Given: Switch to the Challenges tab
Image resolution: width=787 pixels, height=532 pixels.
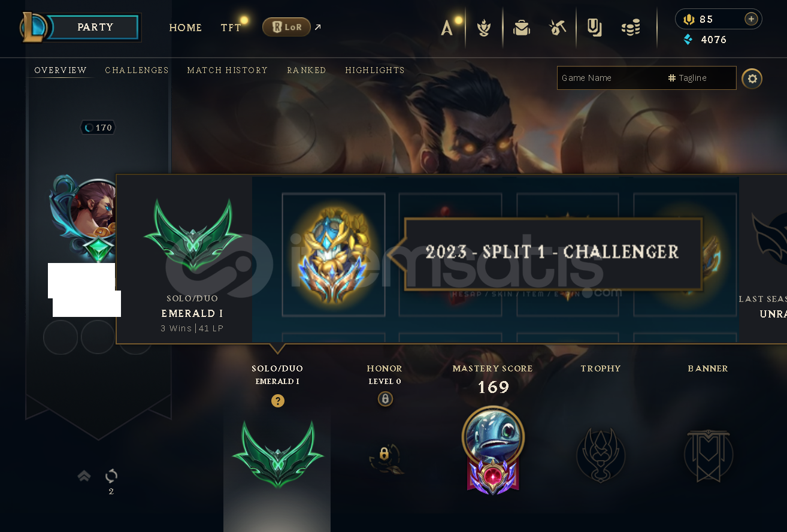Looking at the screenshot, I should click(137, 70).
